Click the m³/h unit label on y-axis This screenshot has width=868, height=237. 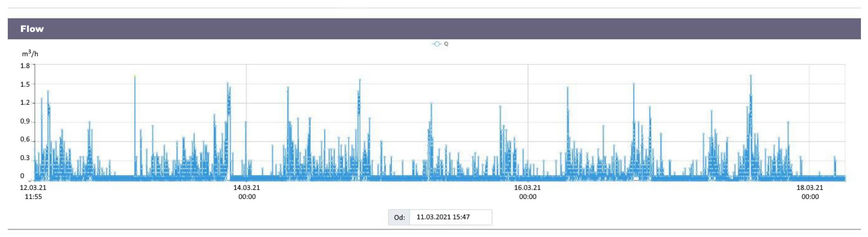point(30,54)
